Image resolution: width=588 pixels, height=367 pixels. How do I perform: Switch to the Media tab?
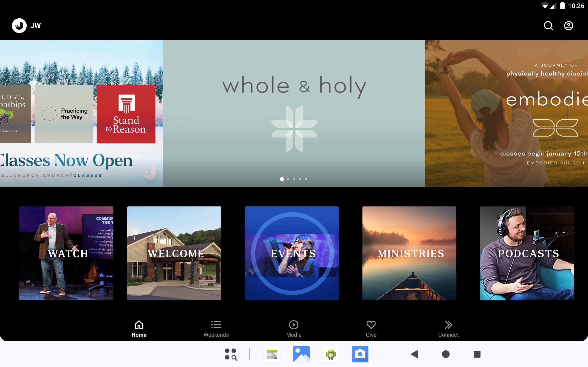click(294, 329)
